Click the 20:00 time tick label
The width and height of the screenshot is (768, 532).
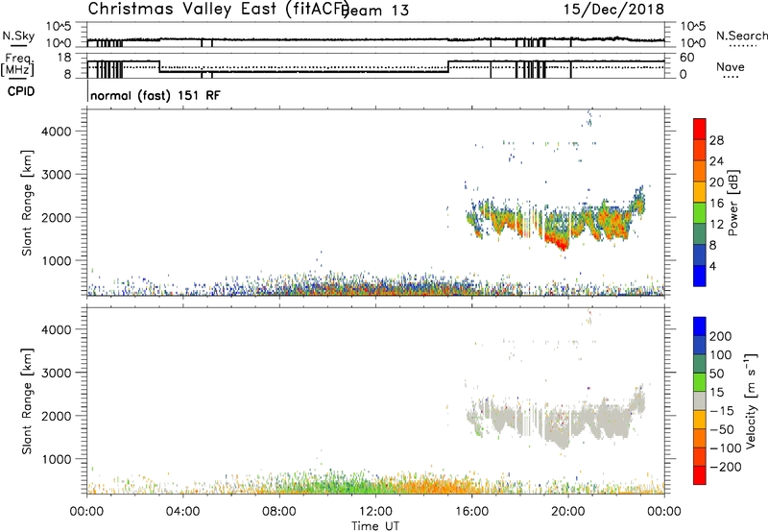tap(568, 512)
